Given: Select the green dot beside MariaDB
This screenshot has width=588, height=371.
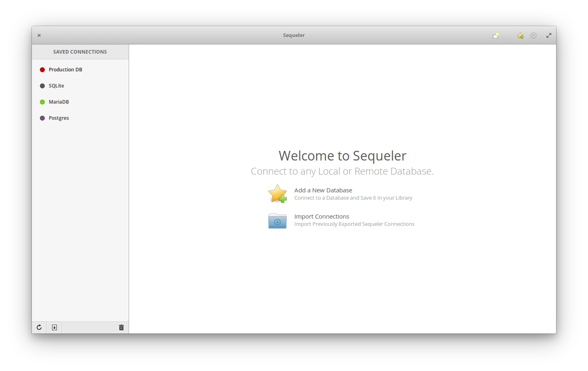Looking at the screenshot, I should coord(42,102).
